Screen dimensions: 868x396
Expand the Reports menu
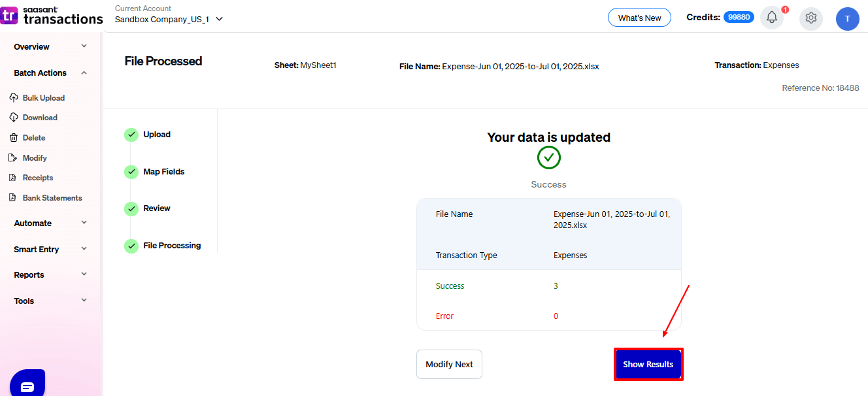[x=84, y=274]
